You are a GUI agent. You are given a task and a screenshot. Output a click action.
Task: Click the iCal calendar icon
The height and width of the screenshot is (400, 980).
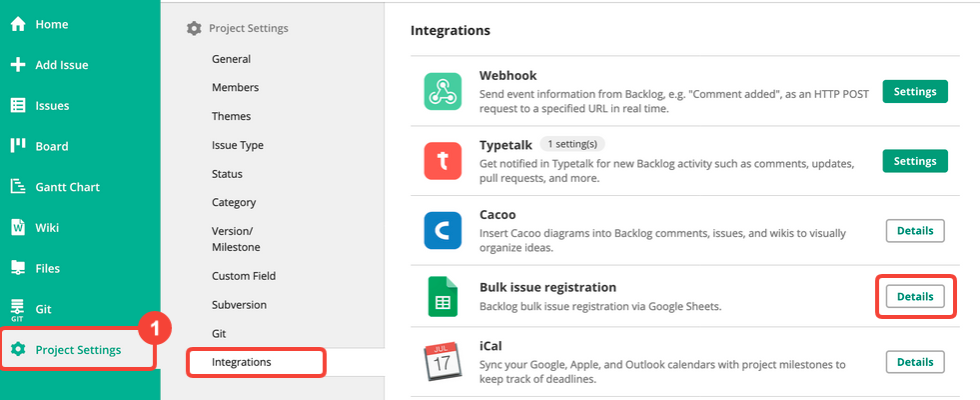(x=443, y=362)
